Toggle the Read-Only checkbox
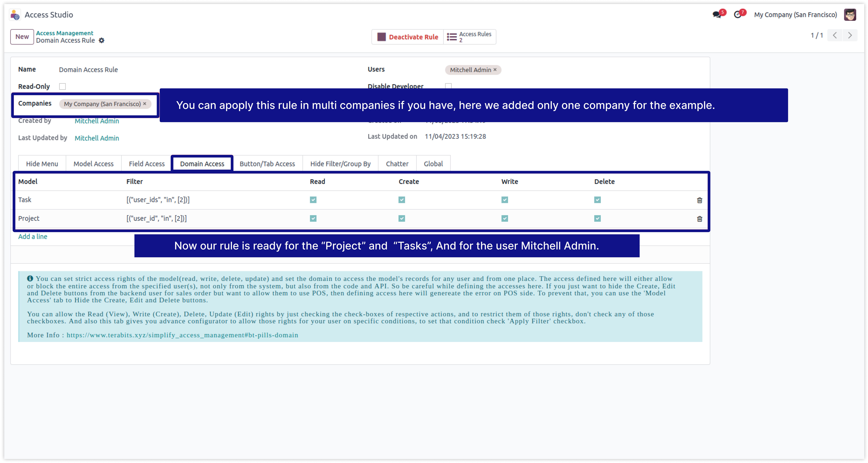Viewport: 868px width, 463px height. pos(62,87)
